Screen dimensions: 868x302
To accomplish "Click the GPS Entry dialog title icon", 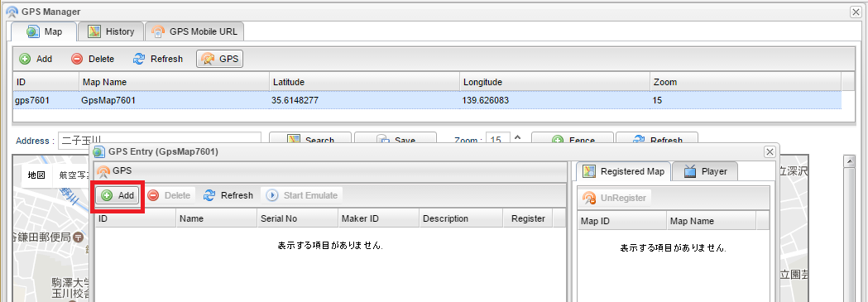I will coord(99,151).
